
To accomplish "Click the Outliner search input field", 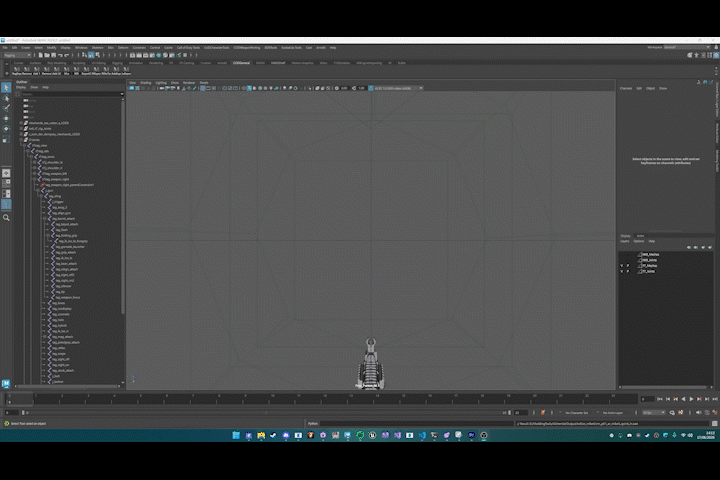I will tap(71, 94).
